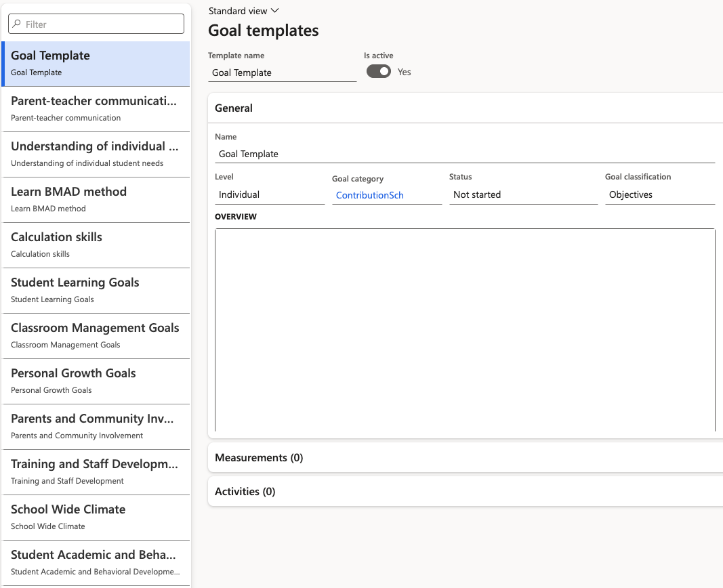Select Understanding of individual student needs template
Screen dimensions: 723x588
pyautogui.click(x=96, y=154)
